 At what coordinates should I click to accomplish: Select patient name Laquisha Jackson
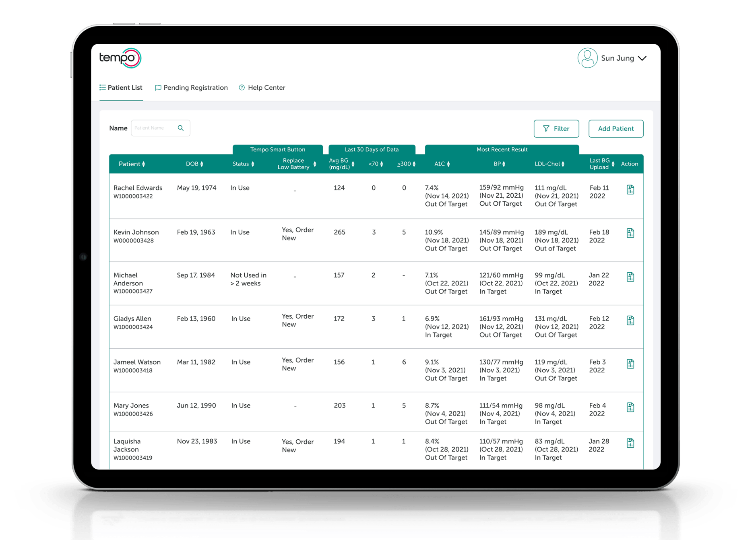pos(127,445)
